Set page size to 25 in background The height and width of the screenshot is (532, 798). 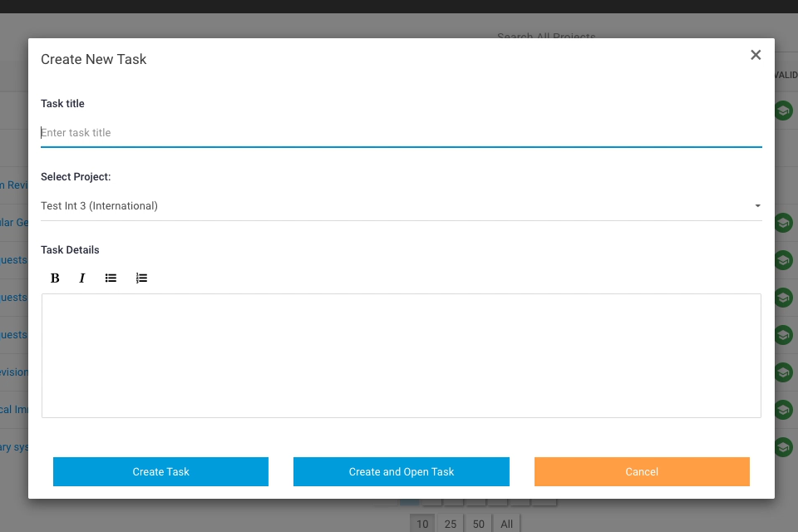pos(451,524)
